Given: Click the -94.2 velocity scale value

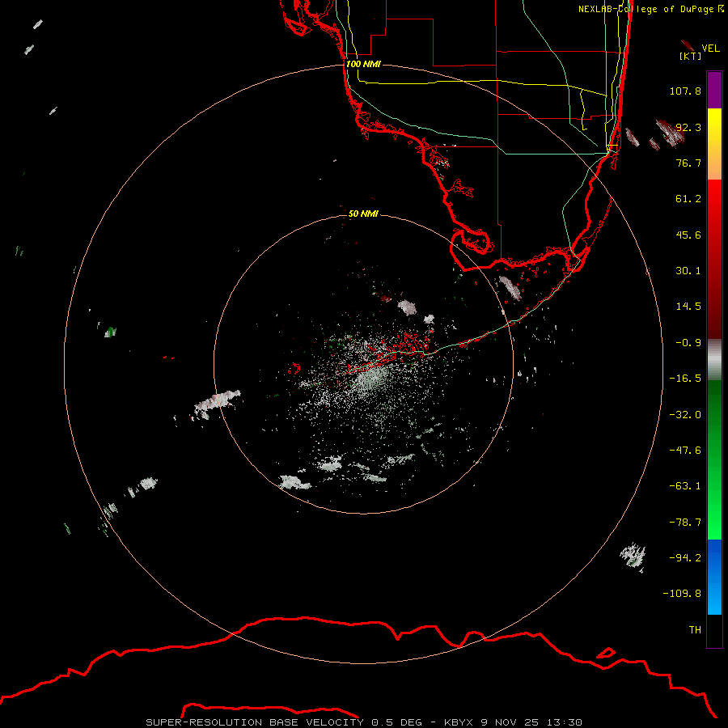Looking at the screenshot, I should pos(685,557).
